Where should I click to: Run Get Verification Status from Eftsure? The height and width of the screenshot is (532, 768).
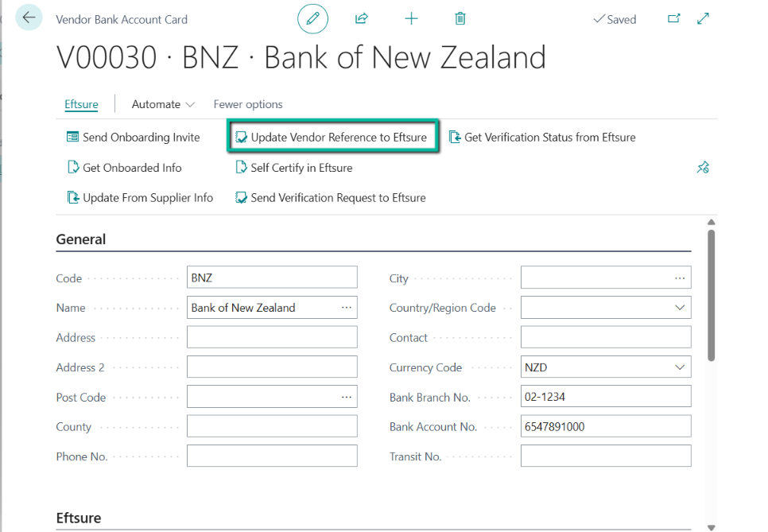point(542,137)
